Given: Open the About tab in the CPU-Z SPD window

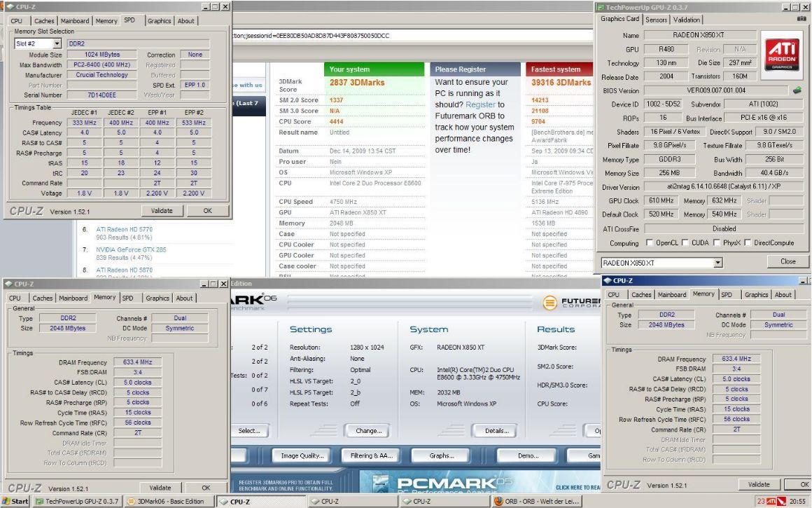Looking at the screenshot, I should 186,21.
